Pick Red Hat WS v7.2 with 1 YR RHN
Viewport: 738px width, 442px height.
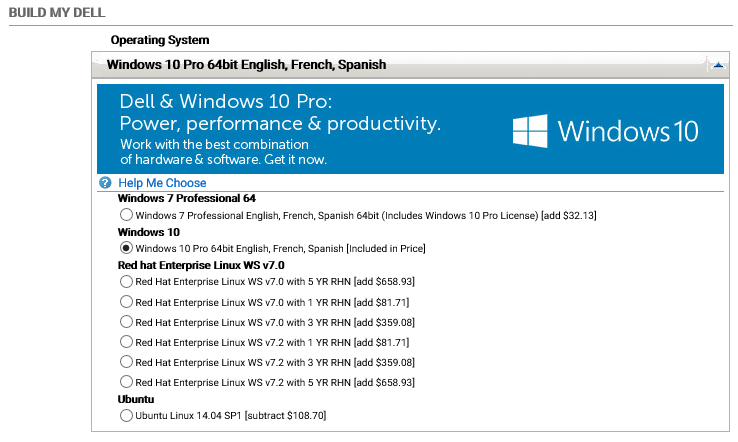click(x=126, y=342)
